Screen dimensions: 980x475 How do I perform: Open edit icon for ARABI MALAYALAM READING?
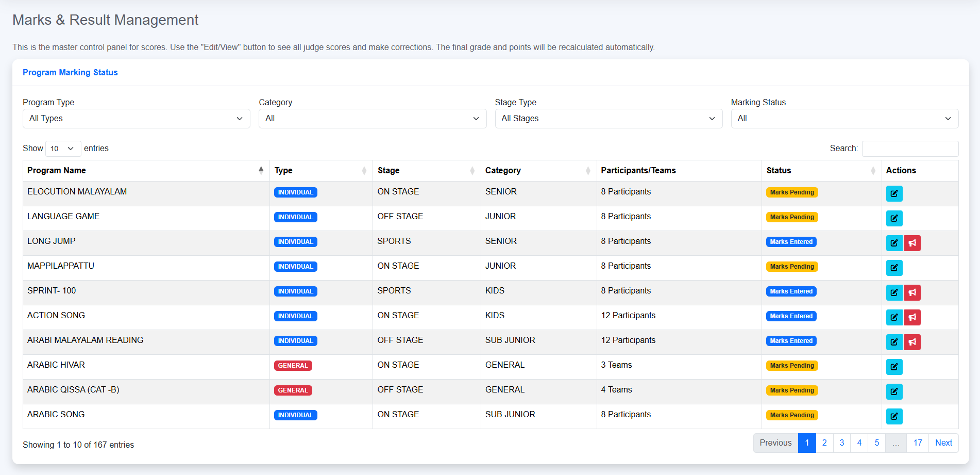pyautogui.click(x=894, y=342)
